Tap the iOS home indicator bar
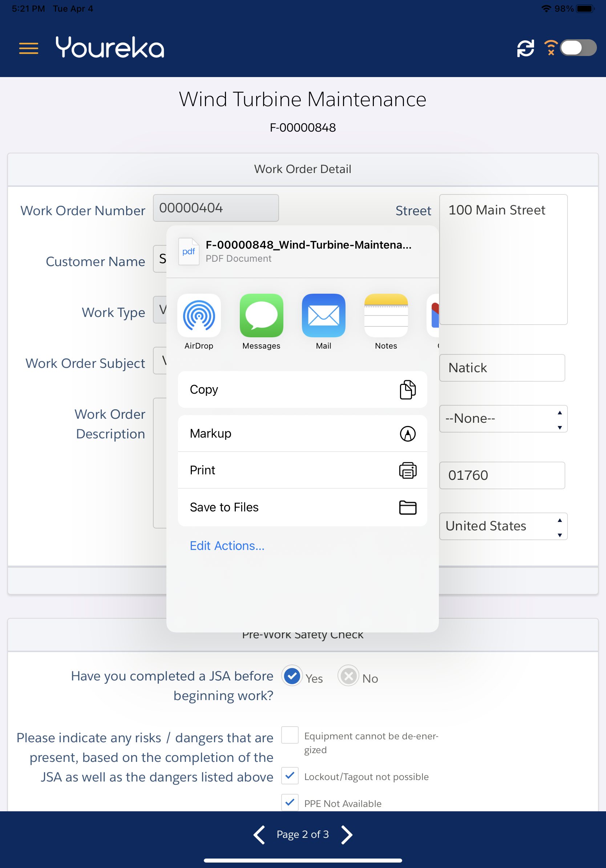Screen dimensions: 606x868 click(303, 860)
